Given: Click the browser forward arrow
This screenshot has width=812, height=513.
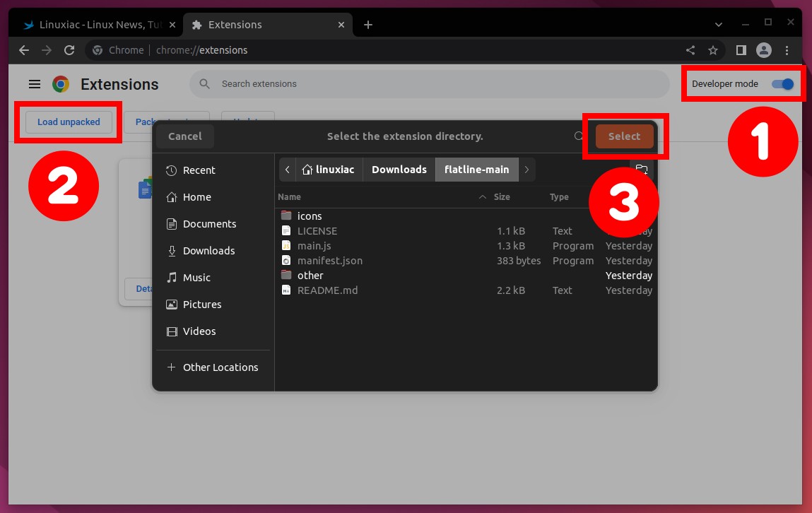Looking at the screenshot, I should [x=47, y=50].
